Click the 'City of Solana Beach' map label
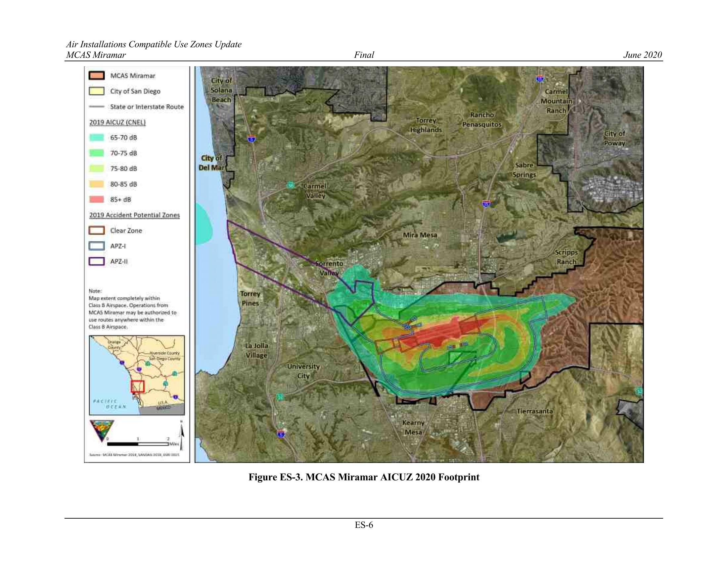 (221, 90)
